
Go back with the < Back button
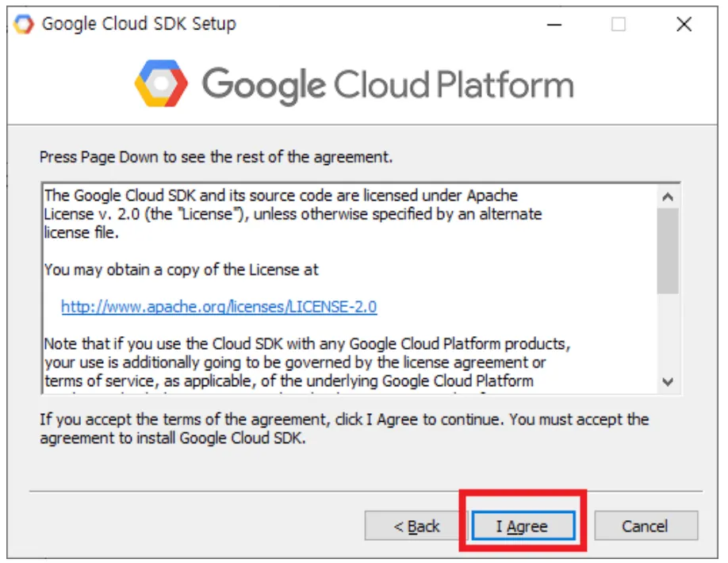[x=417, y=526]
